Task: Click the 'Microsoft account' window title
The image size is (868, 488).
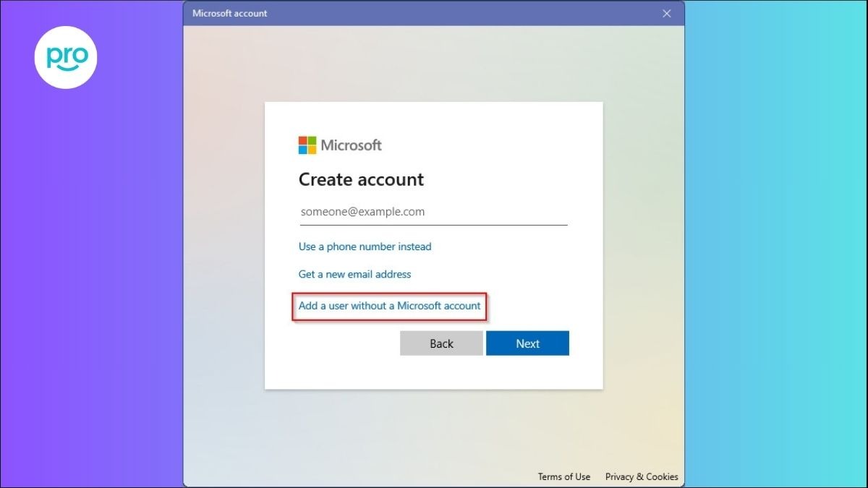Action: click(230, 13)
